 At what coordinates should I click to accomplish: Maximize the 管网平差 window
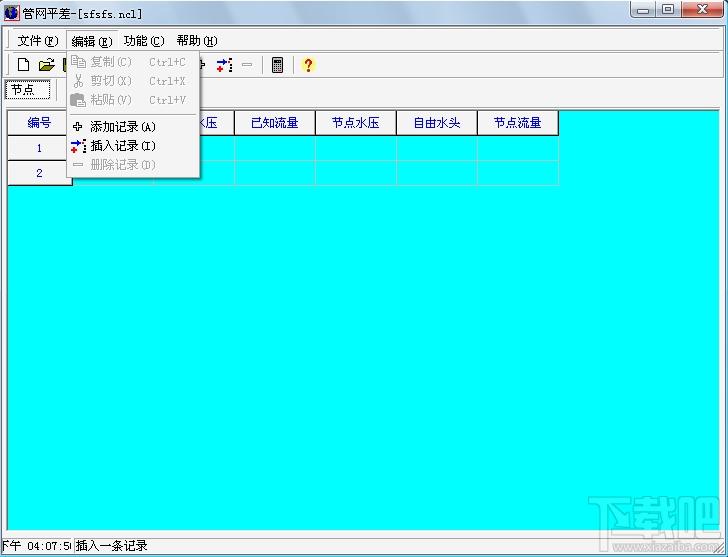point(668,10)
